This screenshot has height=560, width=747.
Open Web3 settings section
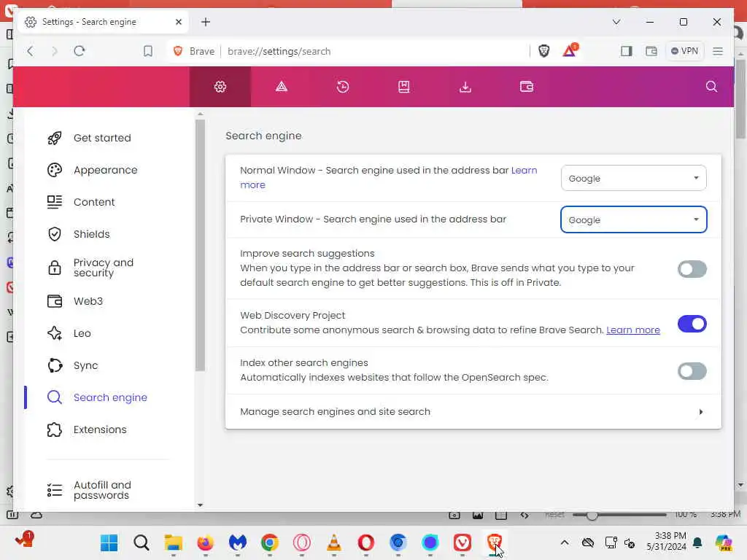click(88, 301)
